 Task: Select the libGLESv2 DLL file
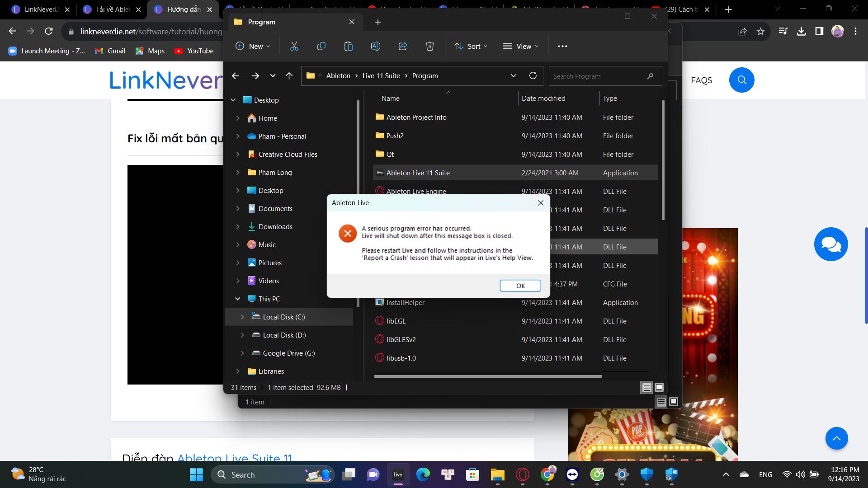click(x=515, y=340)
